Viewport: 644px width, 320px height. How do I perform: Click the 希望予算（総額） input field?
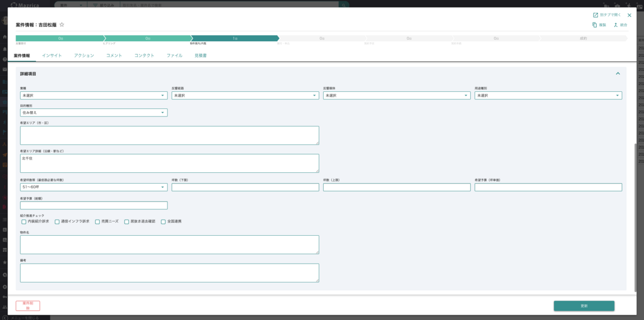(x=93, y=205)
